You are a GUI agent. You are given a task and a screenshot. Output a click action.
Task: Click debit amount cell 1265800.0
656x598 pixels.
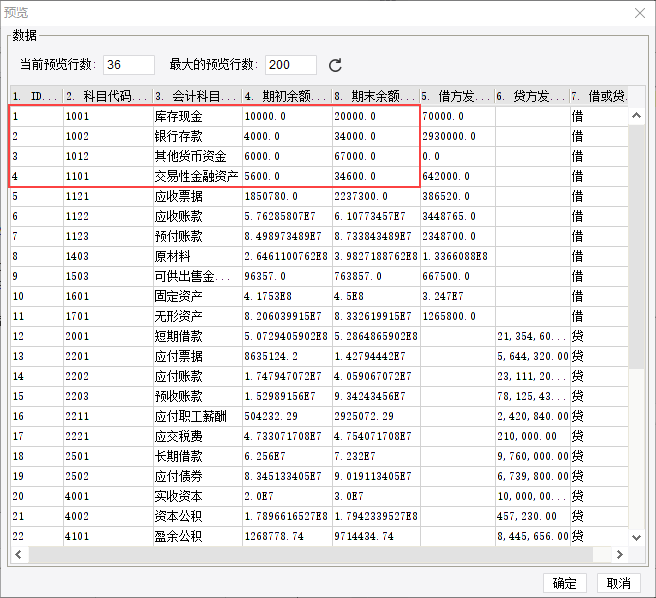coord(458,316)
